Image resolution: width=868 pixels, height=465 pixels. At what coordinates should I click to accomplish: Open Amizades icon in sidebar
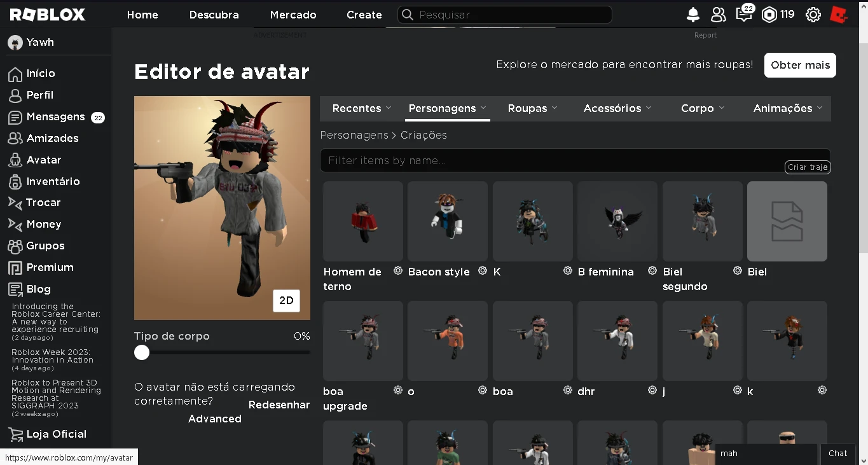15,139
